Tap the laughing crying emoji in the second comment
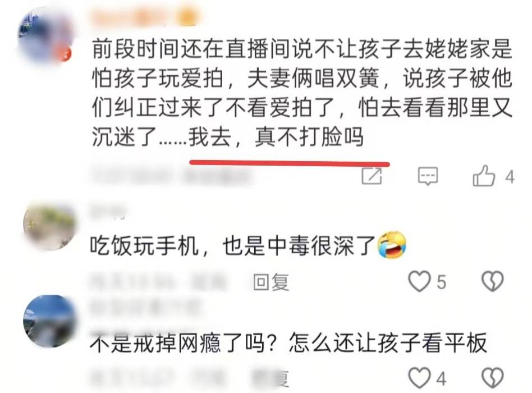 tap(392, 244)
